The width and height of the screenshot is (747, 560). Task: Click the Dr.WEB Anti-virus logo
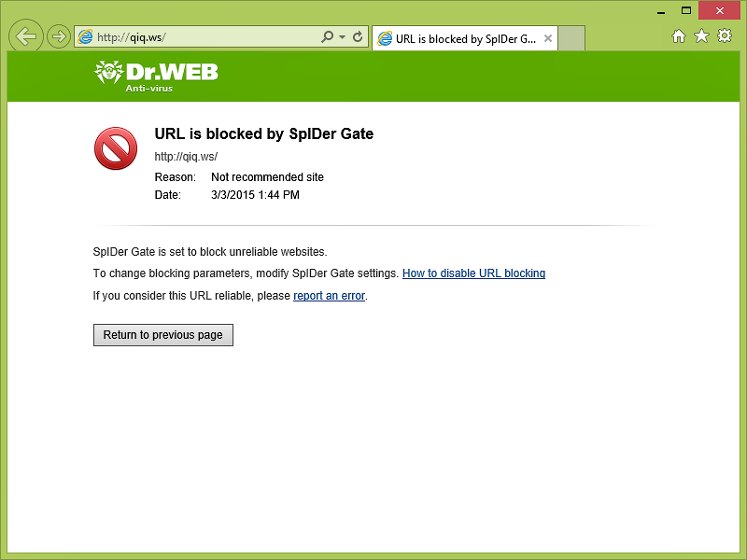pos(156,77)
